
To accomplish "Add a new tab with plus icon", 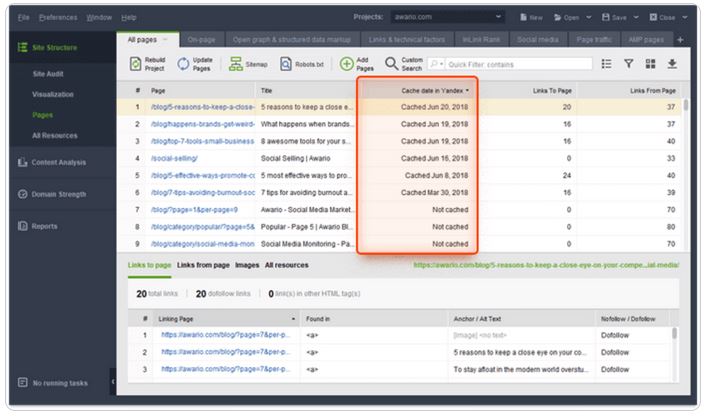I will click(x=680, y=40).
